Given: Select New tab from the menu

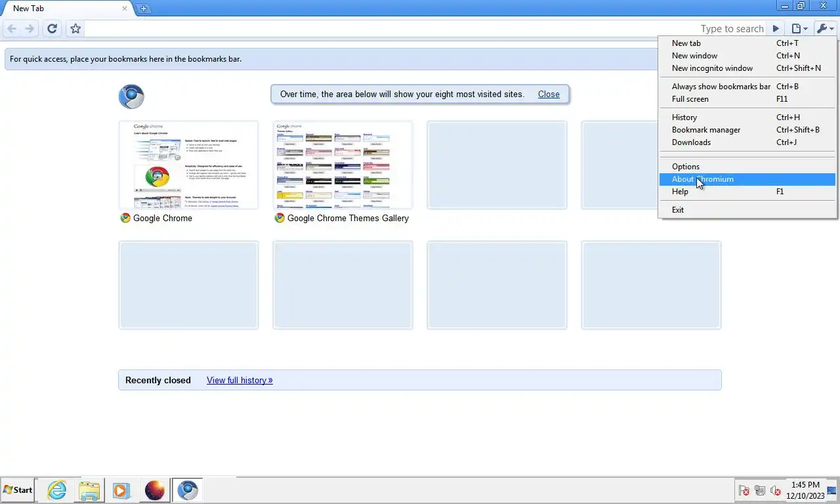Looking at the screenshot, I should (x=747, y=43).
